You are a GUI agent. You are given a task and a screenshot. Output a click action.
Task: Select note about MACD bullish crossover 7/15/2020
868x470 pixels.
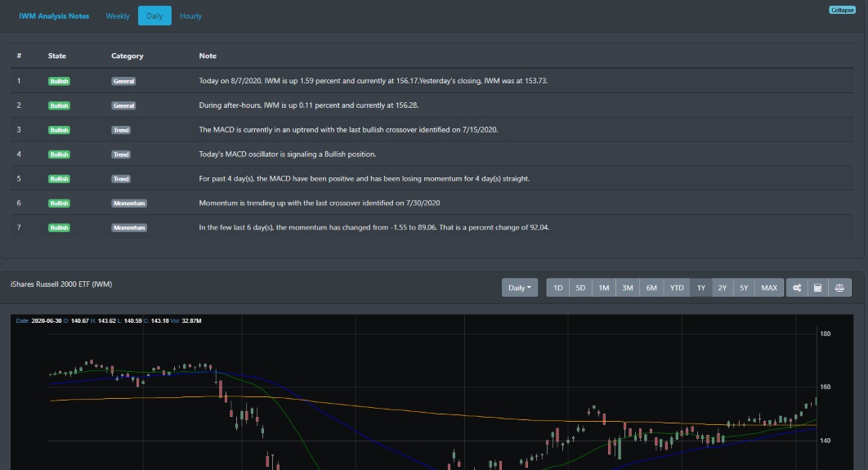(349, 129)
